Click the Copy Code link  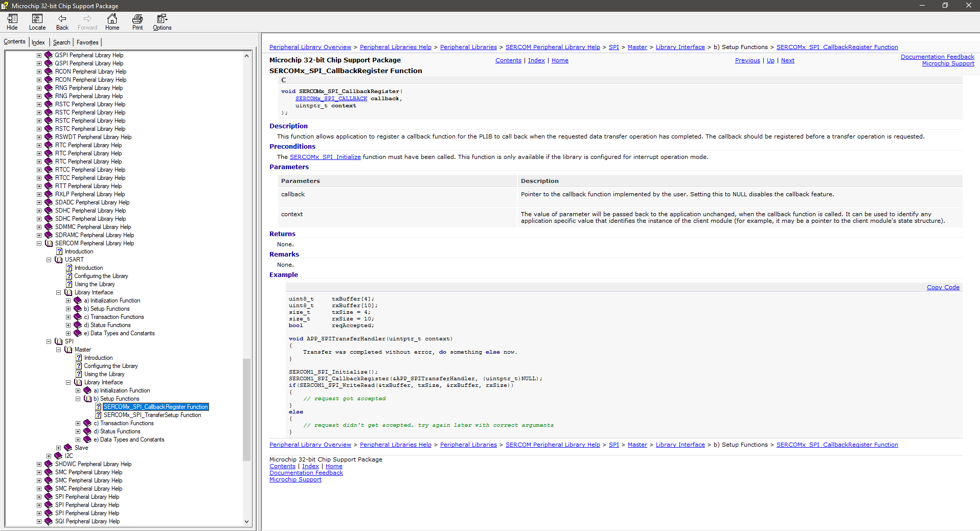coord(943,287)
